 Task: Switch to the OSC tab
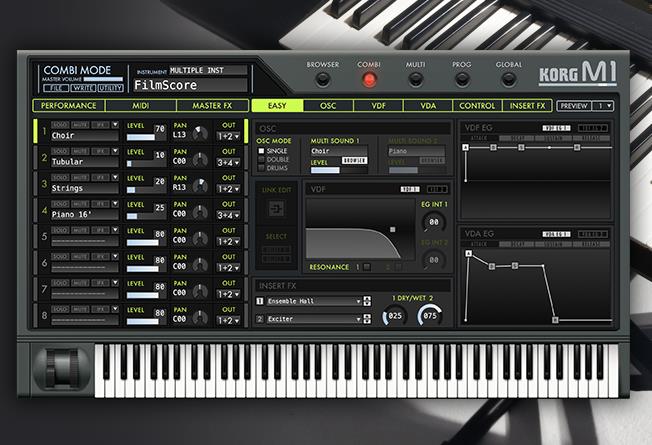pos(328,106)
